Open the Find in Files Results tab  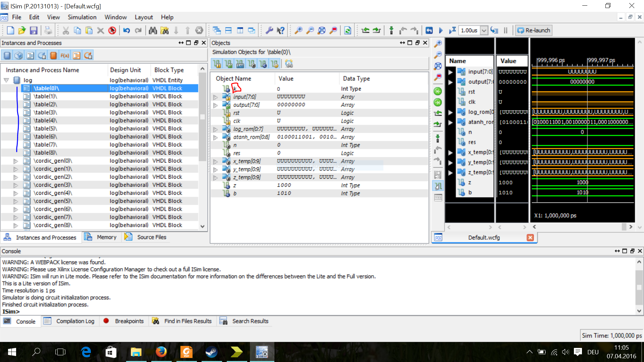click(x=182, y=321)
